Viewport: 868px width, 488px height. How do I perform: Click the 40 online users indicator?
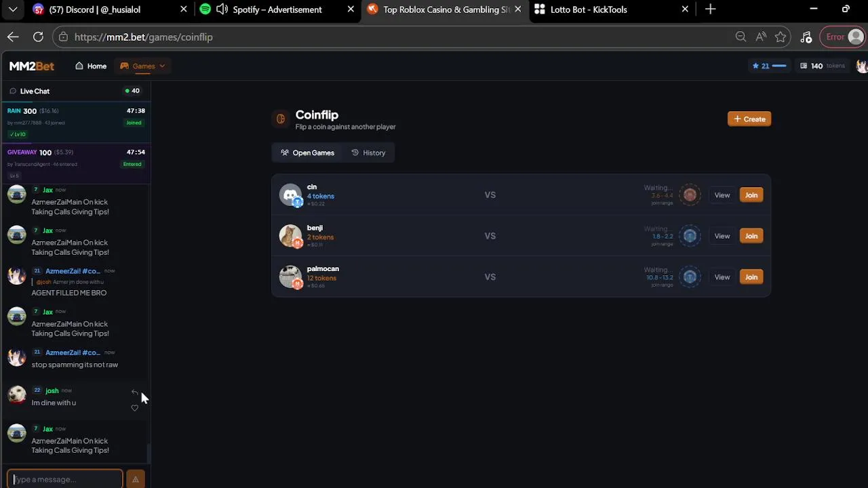132,91
